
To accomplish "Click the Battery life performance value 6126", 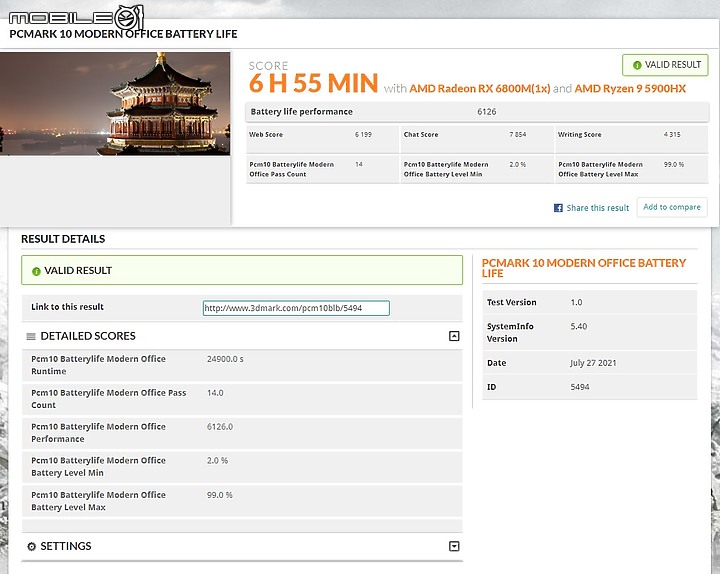I will point(487,112).
